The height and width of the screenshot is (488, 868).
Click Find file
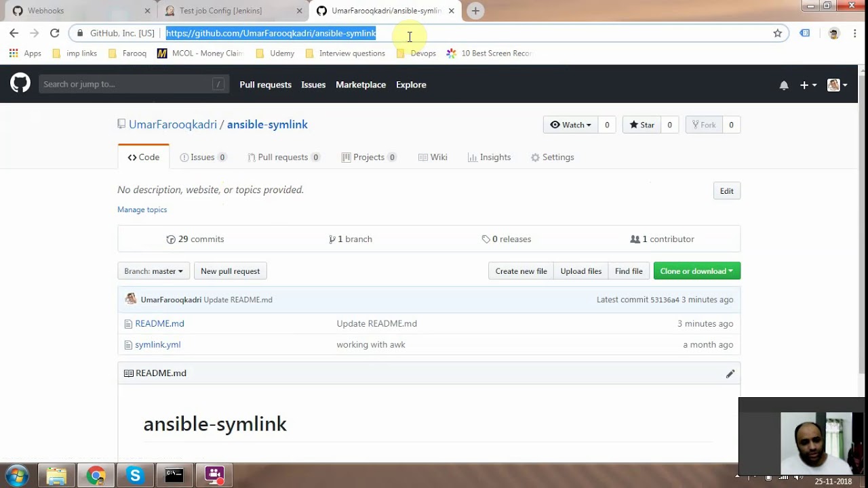[x=629, y=271]
